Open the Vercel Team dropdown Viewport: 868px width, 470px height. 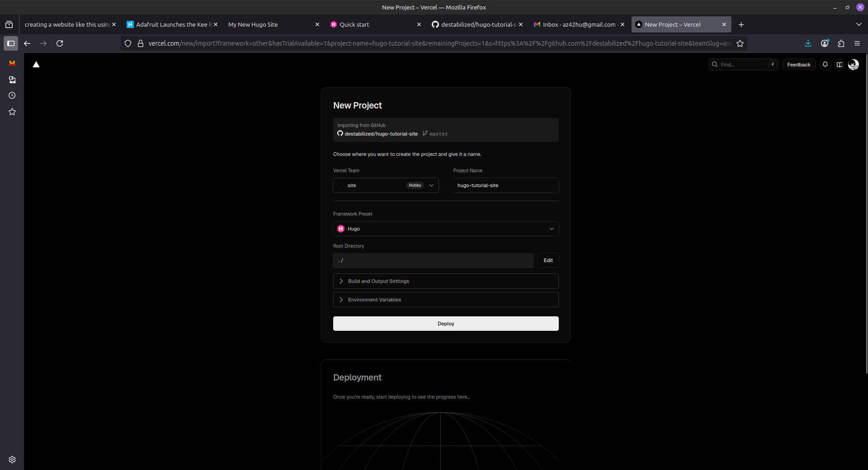click(x=386, y=185)
